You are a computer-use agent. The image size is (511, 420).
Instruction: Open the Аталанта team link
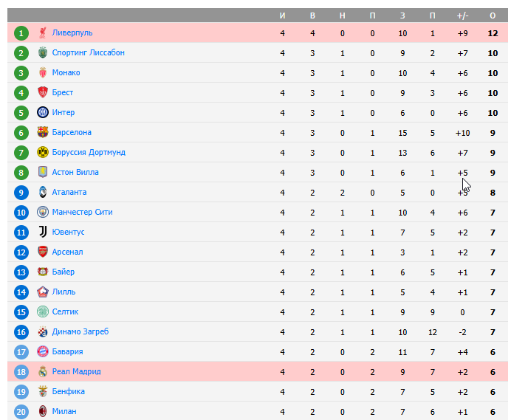(x=69, y=192)
